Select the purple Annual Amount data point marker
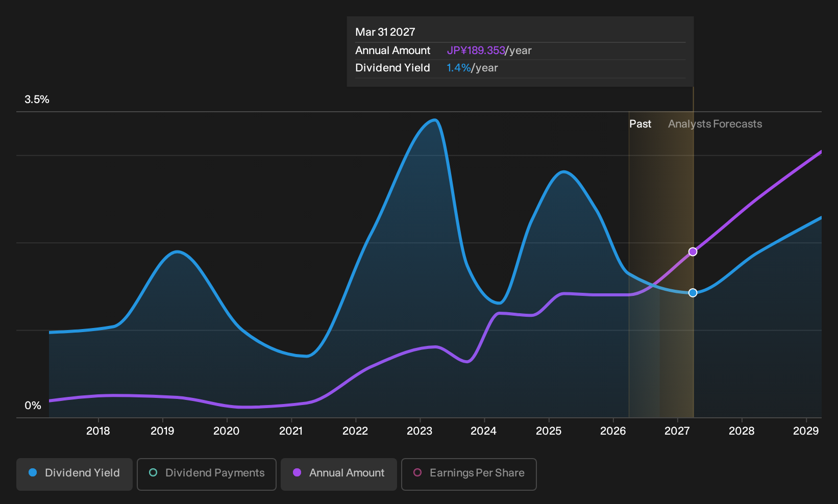Image resolution: width=838 pixels, height=504 pixels. point(693,251)
